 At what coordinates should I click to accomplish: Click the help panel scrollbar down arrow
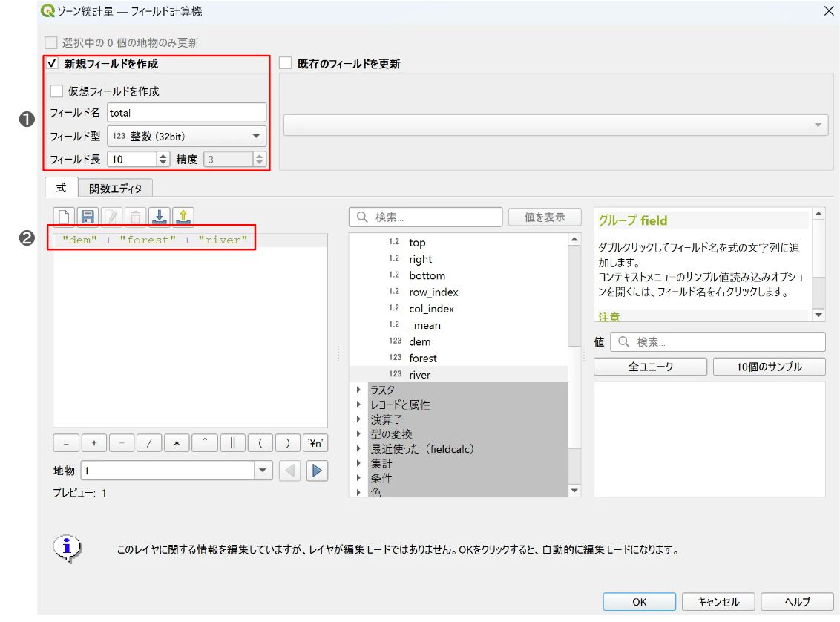click(818, 315)
